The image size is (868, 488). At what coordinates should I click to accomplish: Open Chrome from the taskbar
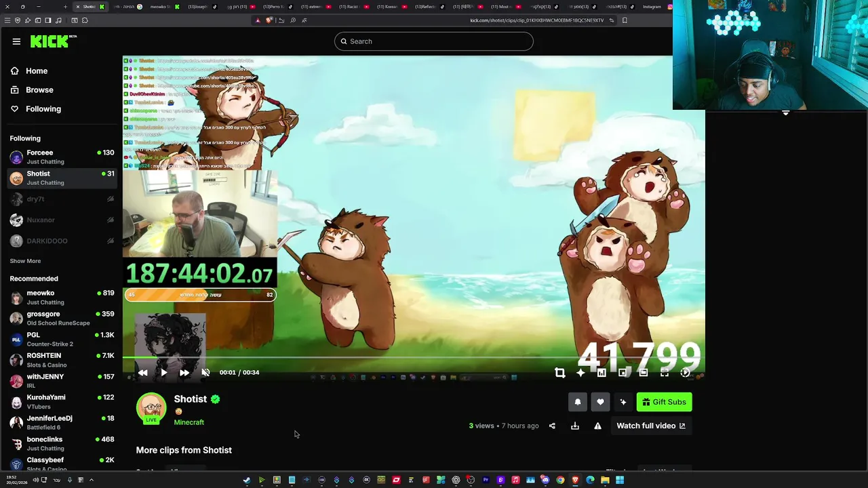(560, 480)
